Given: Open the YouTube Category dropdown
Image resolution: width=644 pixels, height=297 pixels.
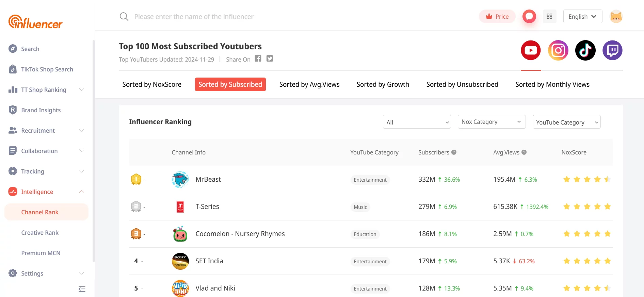Looking at the screenshot, I should 567,122.
